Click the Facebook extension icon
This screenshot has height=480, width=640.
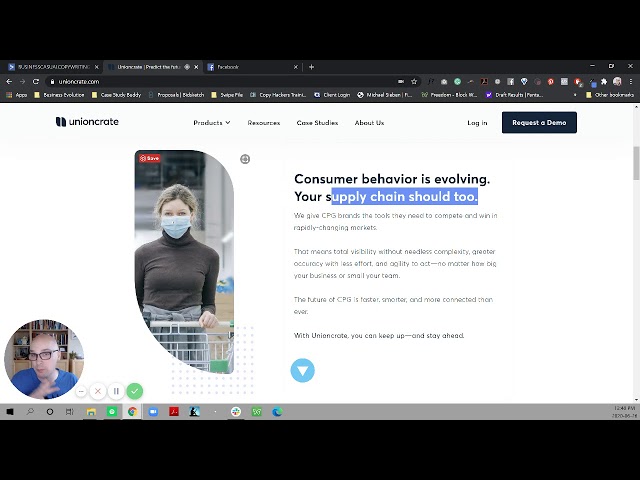(x=511, y=82)
